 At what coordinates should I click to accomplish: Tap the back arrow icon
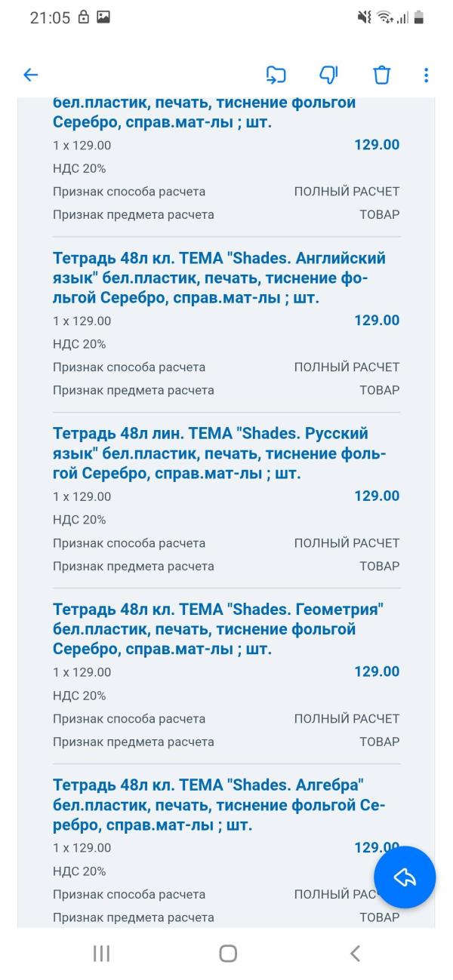click(30, 75)
